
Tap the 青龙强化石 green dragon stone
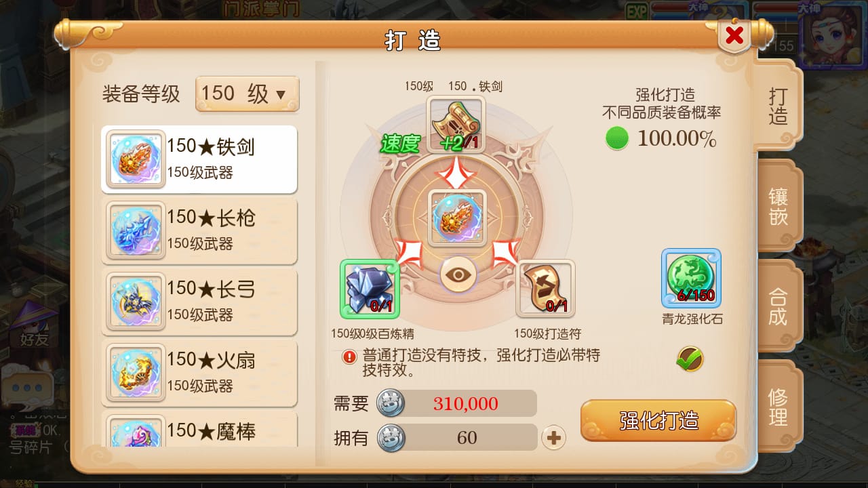point(691,279)
